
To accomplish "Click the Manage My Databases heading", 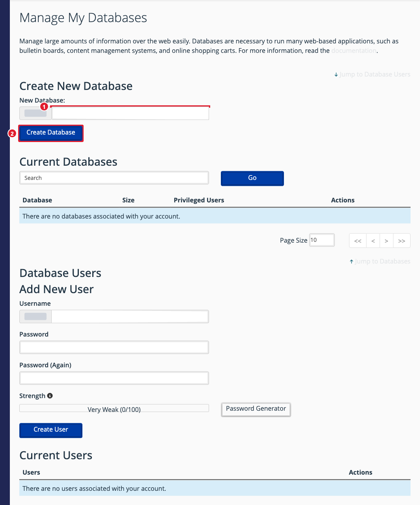I will 83,18.
